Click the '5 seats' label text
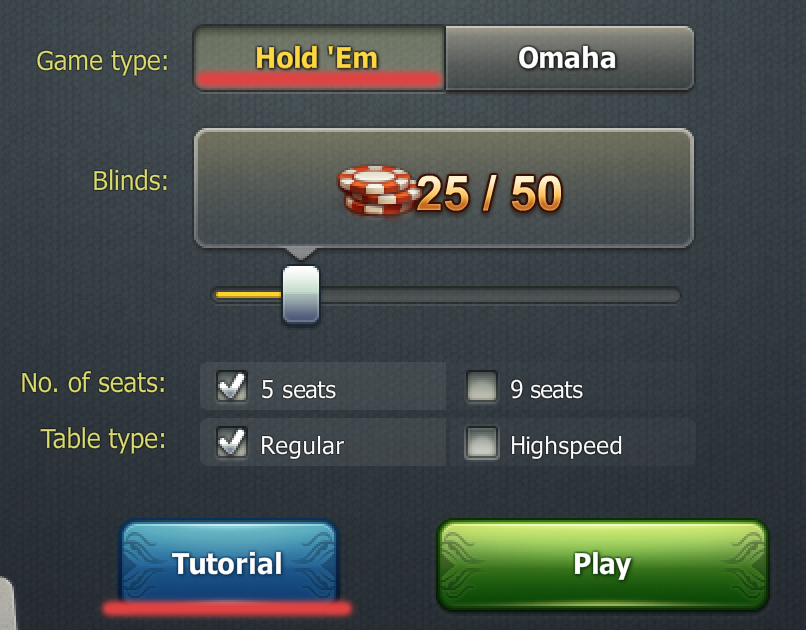This screenshot has width=806, height=630. pos(298,390)
